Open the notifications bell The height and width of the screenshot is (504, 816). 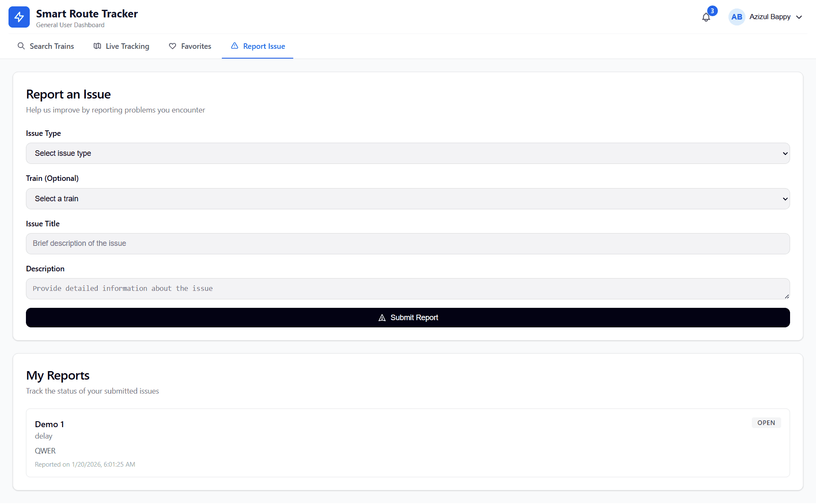pyautogui.click(x=706, y=17)
